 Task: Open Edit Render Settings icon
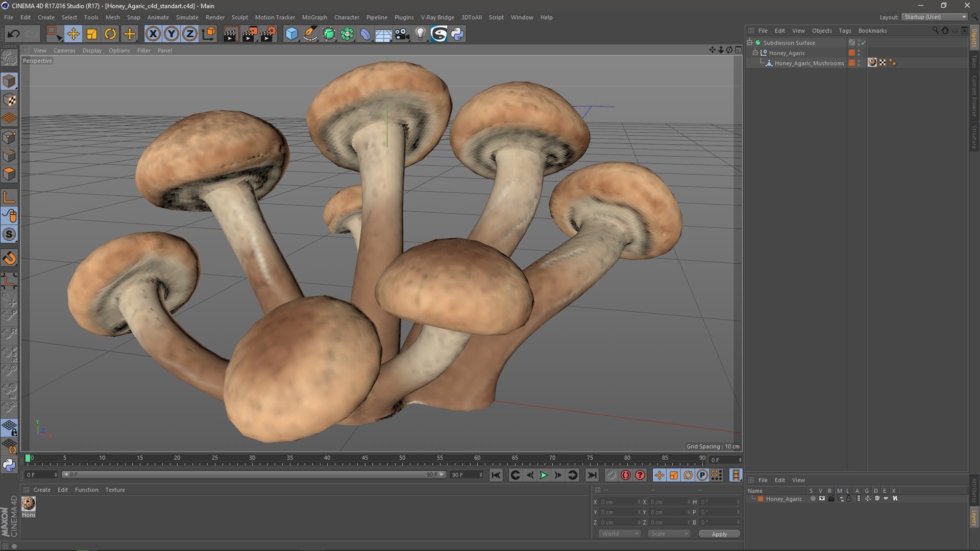(268, 34)
